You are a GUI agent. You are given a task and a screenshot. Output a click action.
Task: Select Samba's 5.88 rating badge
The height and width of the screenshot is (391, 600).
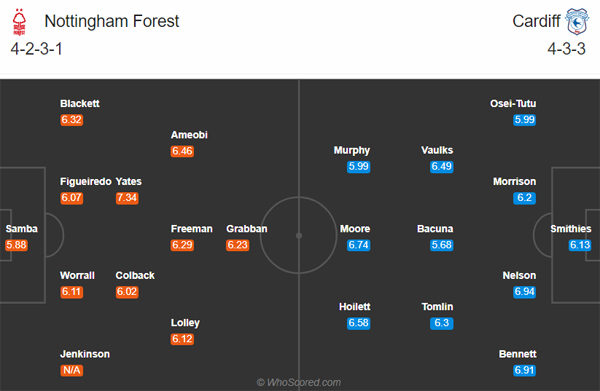tap(16, 245)
